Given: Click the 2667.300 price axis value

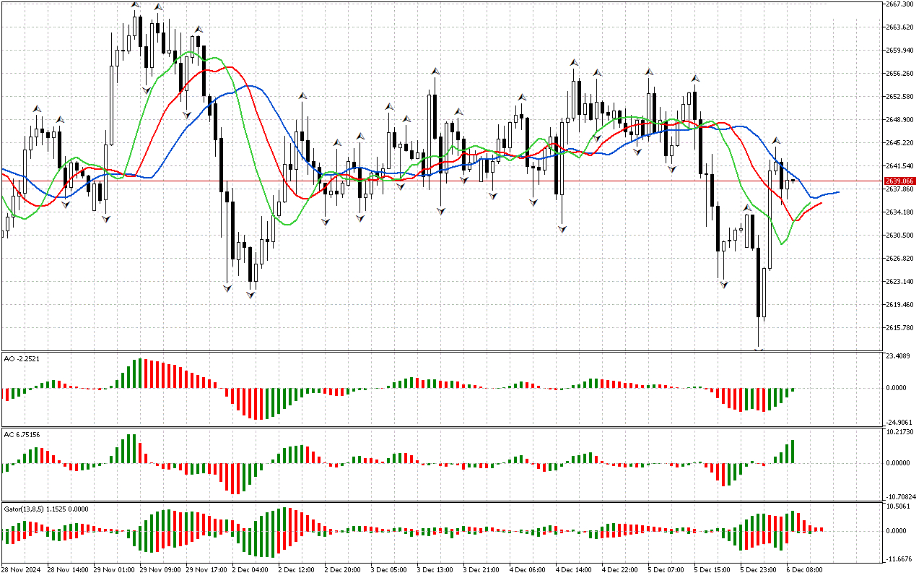Looking at the screenshot, I should pyautogui.click(x=901, y=4).
